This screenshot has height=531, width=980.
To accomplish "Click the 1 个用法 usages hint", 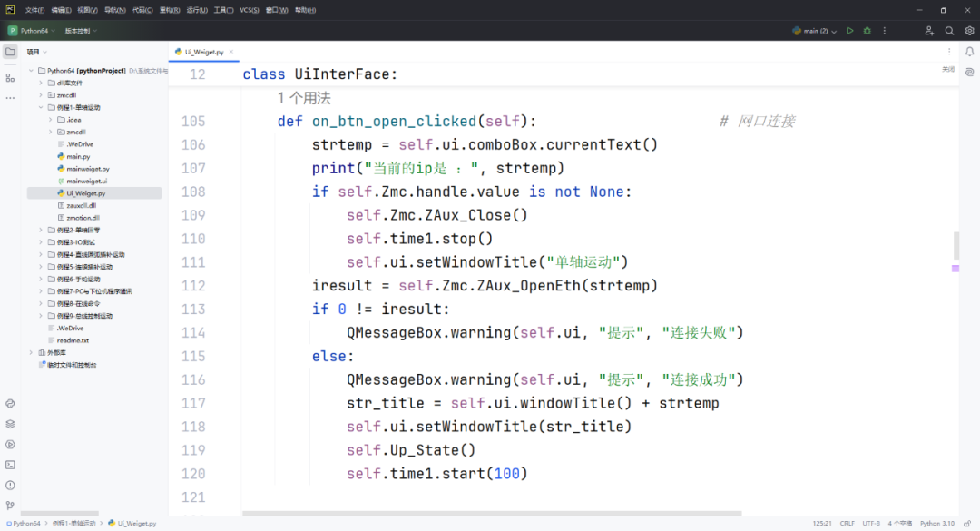I will click(304, 97).
